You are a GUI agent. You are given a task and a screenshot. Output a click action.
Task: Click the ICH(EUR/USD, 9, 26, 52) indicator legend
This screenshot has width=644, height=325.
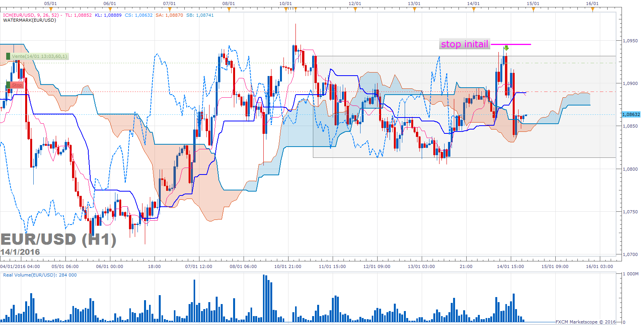coord(31,15)
